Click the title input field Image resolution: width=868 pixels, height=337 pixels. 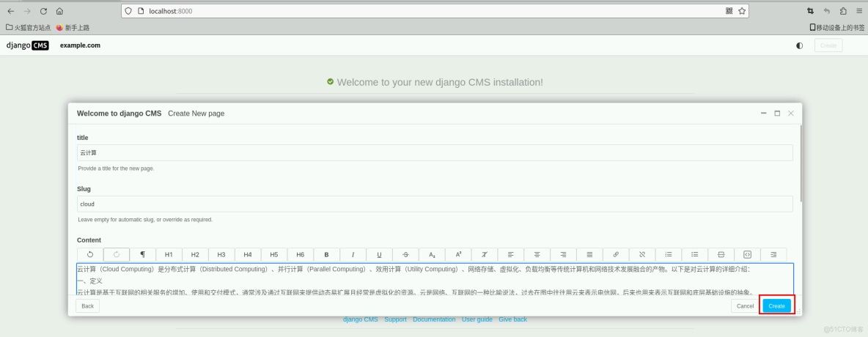tap(435, 152)
